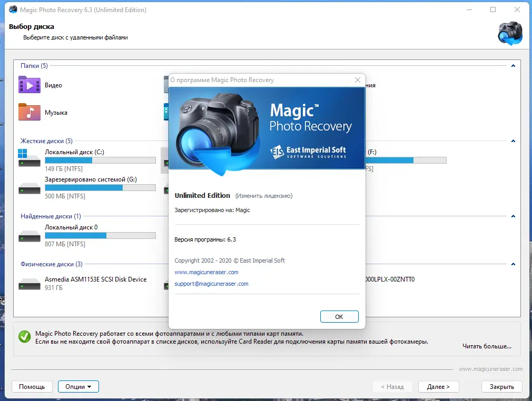Click the support@magicuneraser.com email link
532x401 pixels.
tap(211, 284)
